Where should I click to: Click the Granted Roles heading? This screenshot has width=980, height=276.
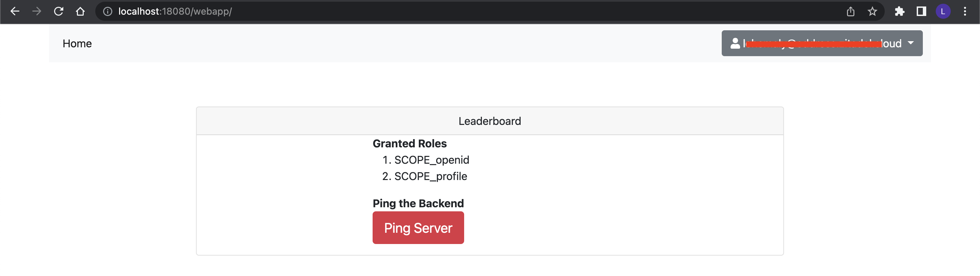pos(409,144)
